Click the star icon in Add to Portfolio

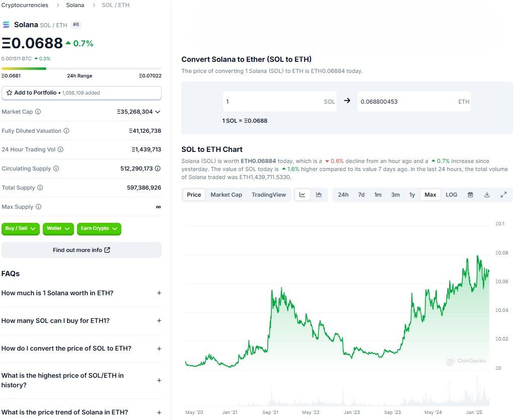click(9, 93)
